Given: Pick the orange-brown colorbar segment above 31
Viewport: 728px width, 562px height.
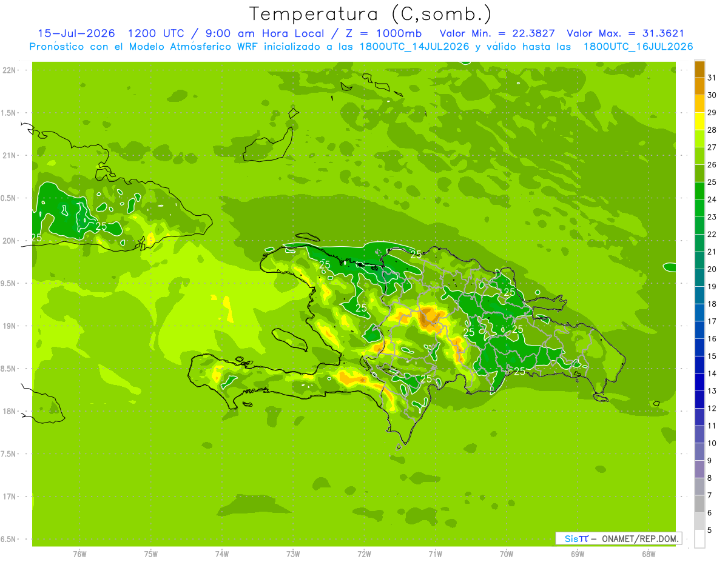Looking at the screenshot, I should 699,69.
